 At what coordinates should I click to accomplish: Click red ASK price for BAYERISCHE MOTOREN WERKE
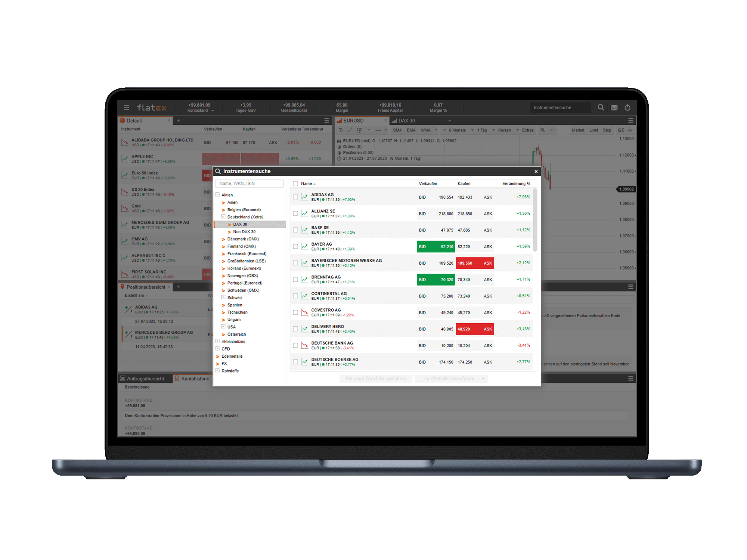(475, 263)
